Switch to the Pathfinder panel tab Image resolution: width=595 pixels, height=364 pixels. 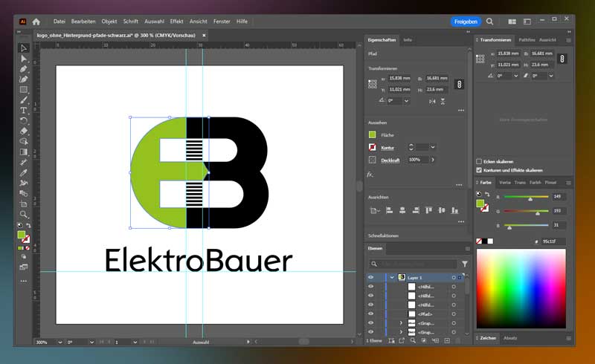pyautogui.click(x=527, y=39)
